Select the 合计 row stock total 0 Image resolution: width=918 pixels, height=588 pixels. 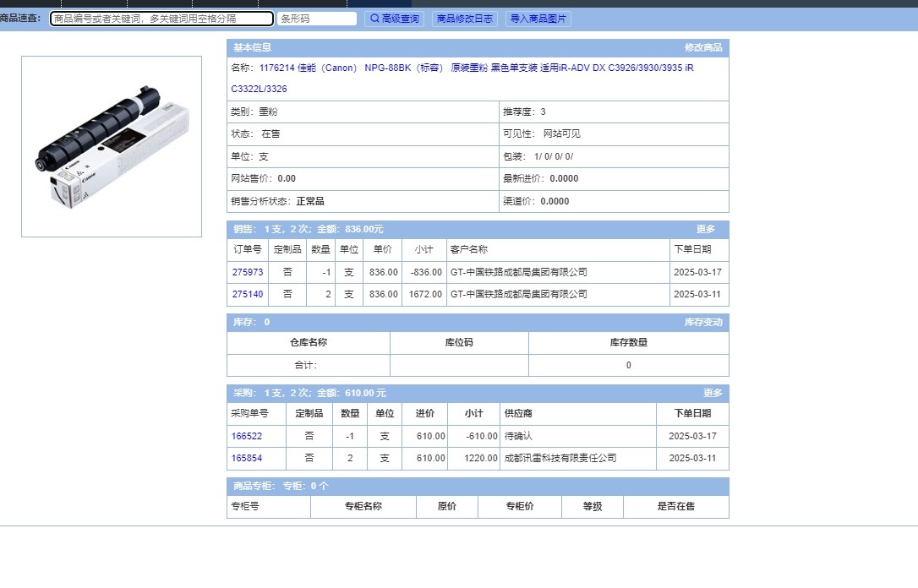pos(629,365)
